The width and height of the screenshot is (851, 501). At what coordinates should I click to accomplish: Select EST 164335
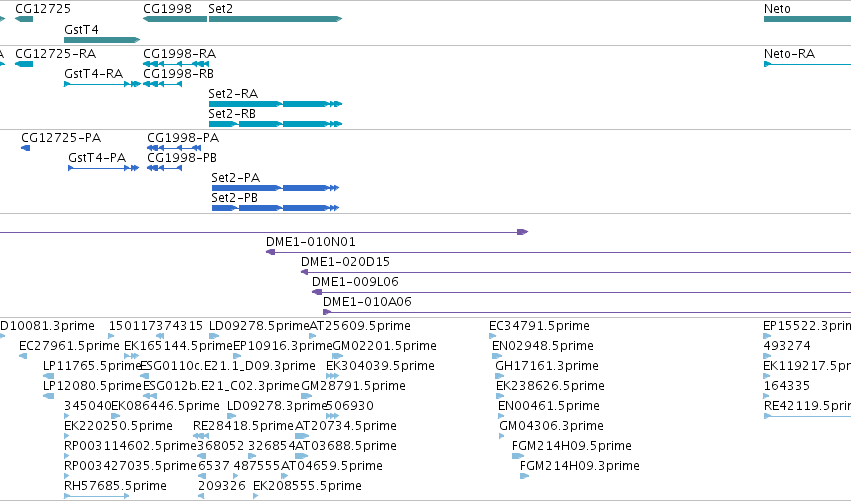click(786, 386)
